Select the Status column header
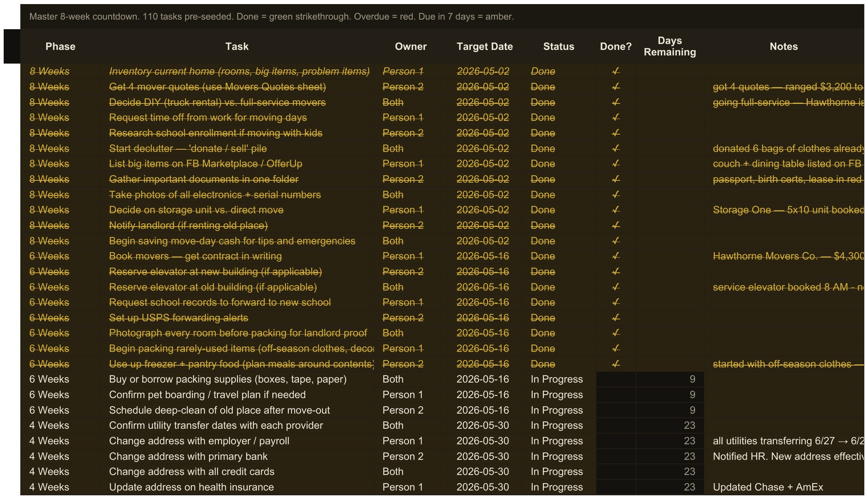This screenshot has height=499, width=868. click(x=559, y=46)
